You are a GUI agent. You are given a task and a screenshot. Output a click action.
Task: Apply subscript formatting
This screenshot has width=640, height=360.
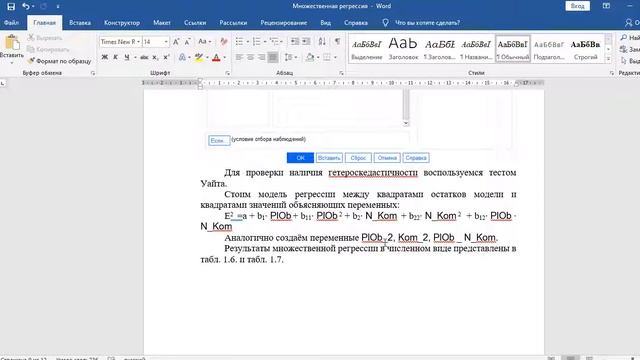155,58
